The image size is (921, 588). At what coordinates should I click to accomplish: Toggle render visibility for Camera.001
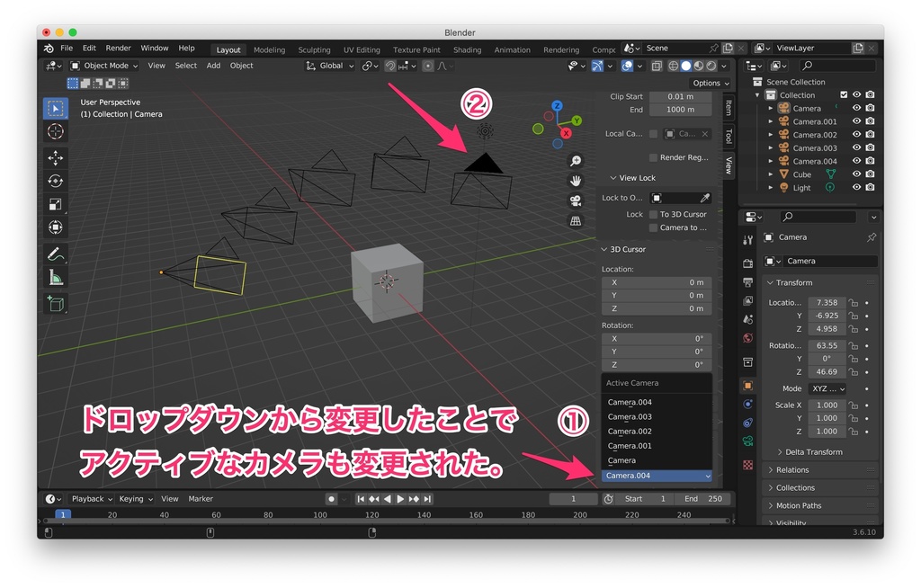pos(870,121)
